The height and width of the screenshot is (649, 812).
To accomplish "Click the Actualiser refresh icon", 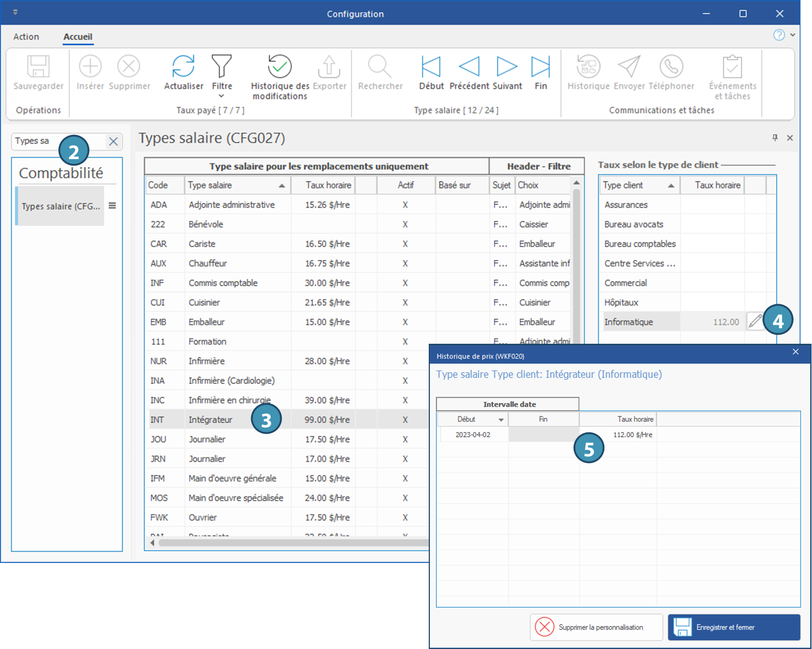I will [x=183, y=67].
